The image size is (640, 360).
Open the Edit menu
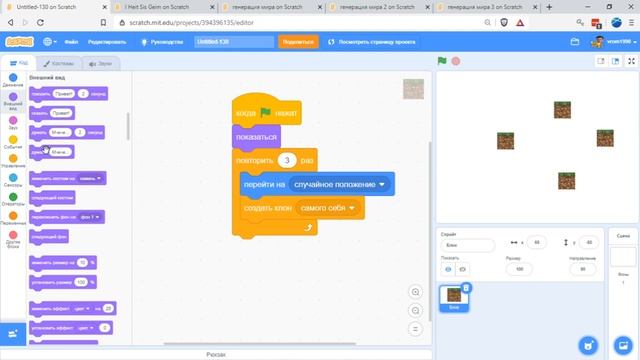coord(107,42)
